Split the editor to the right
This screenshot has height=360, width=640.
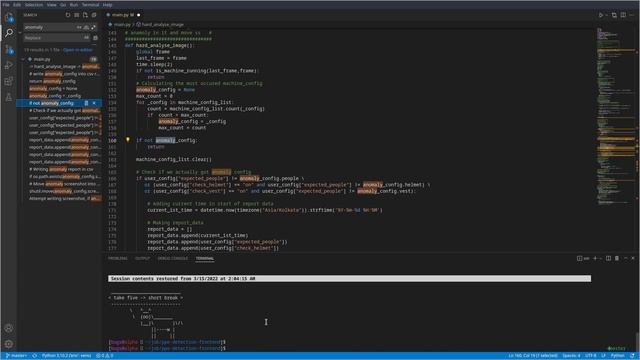(x=623, y=15)
